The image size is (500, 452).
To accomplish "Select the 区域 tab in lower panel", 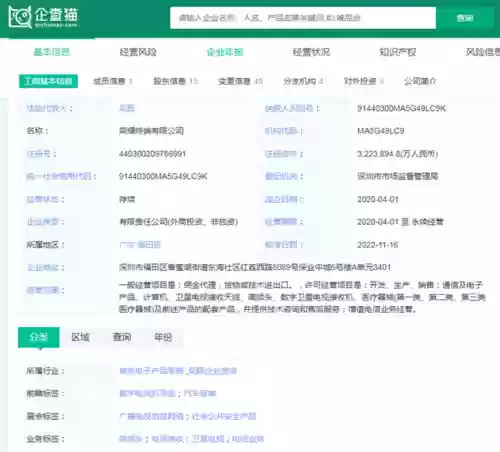I will (80, 337).
